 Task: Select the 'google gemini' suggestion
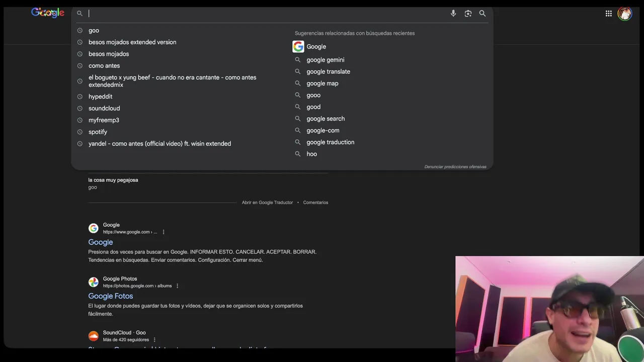point(326,60)
